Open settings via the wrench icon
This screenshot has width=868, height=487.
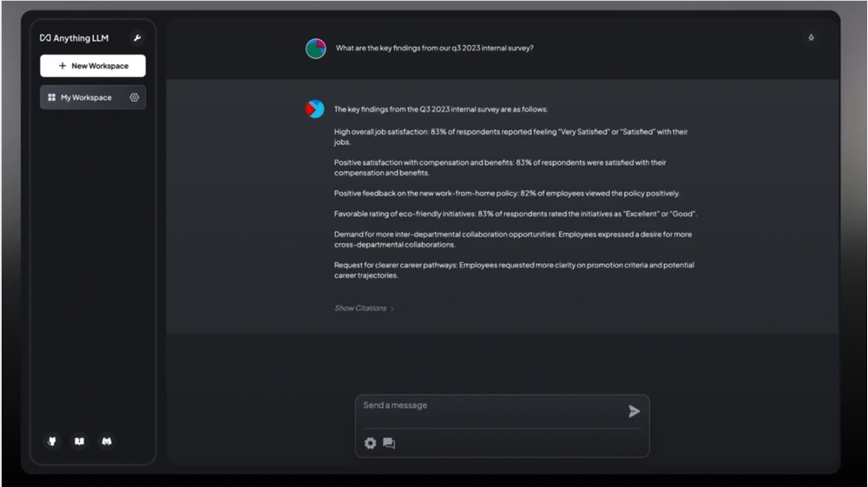137,37
